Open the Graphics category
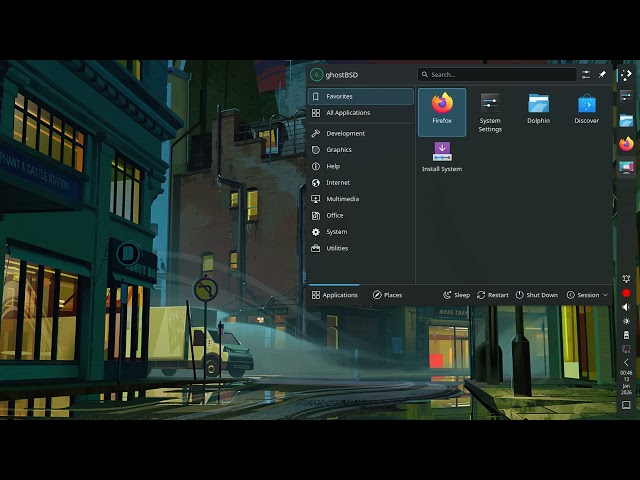 pos(360,150)
